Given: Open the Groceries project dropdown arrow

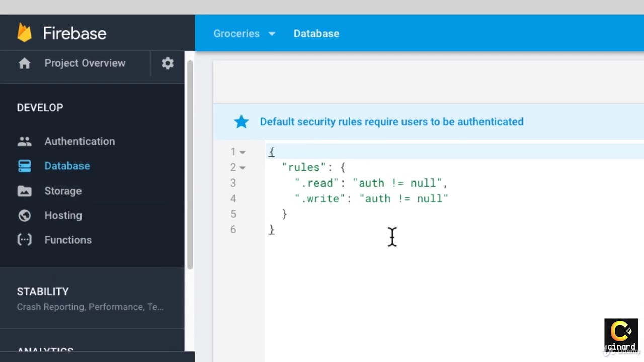Looking at the screenshot, I should click(x=272, y=34).
